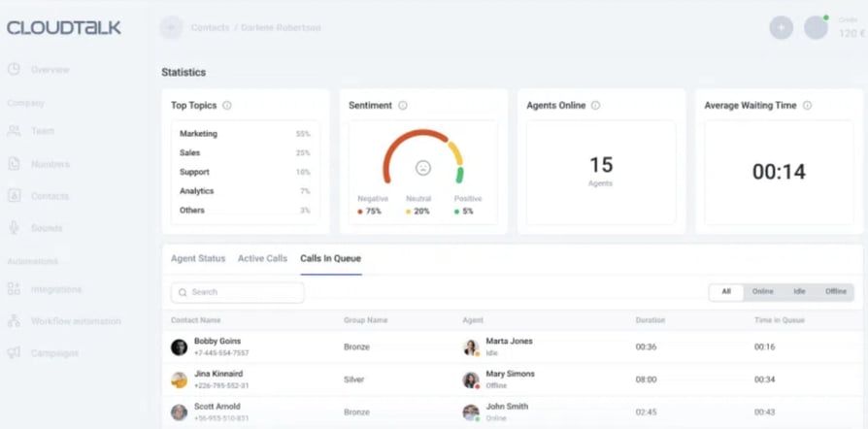Click the Team people icon in sidebar
The image size is (868, 429).
pos(14,131)
